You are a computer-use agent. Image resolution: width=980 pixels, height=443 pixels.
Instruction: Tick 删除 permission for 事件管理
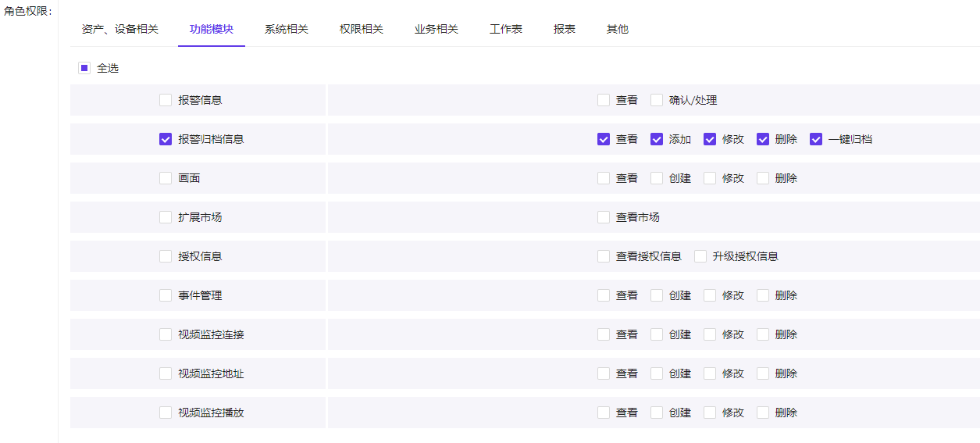[763, 295]
